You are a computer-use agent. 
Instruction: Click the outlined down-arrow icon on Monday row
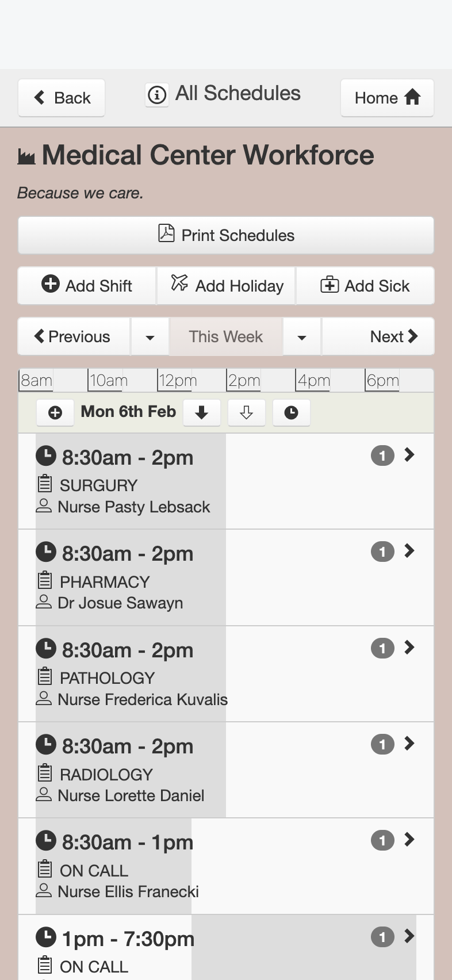(247, 412)
